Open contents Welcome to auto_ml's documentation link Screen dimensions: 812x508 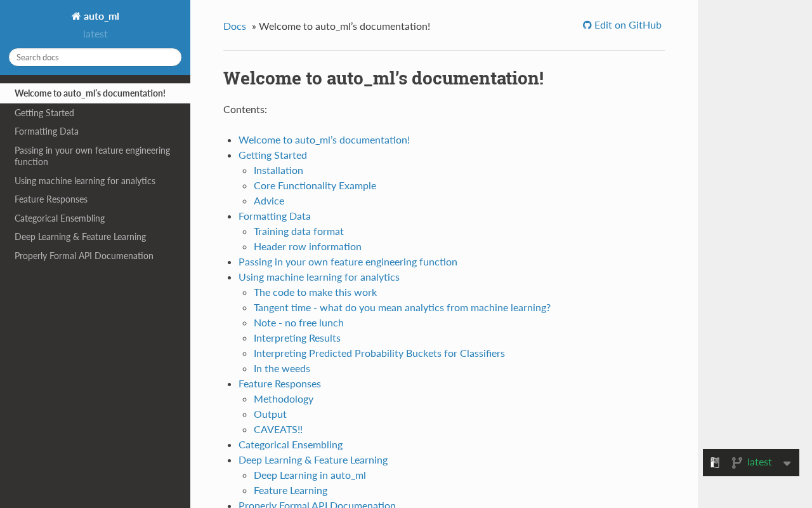coord(324,140)
